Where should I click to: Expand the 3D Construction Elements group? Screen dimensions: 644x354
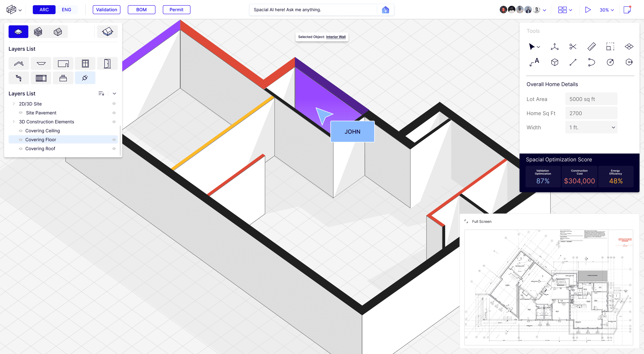[13, 122]
